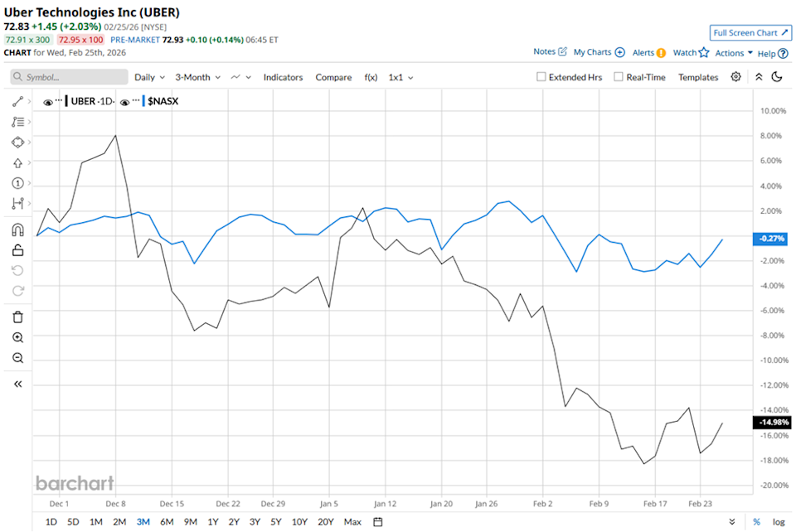
Task: Click the Symbol search field
Action: 69,77
